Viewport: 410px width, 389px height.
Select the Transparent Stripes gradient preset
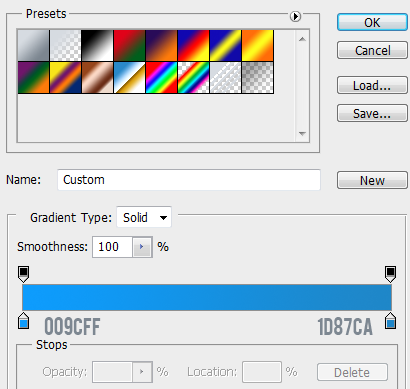pyautogui.click(x=225, y=77)
